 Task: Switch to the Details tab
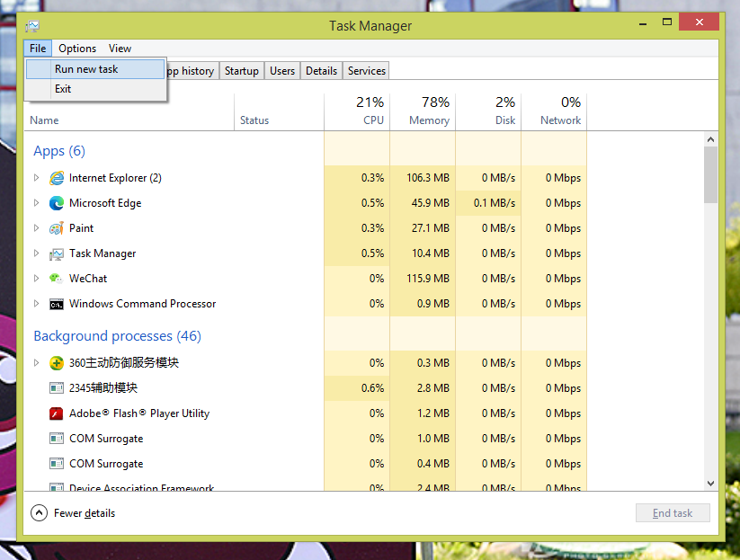tap(321, 71)
